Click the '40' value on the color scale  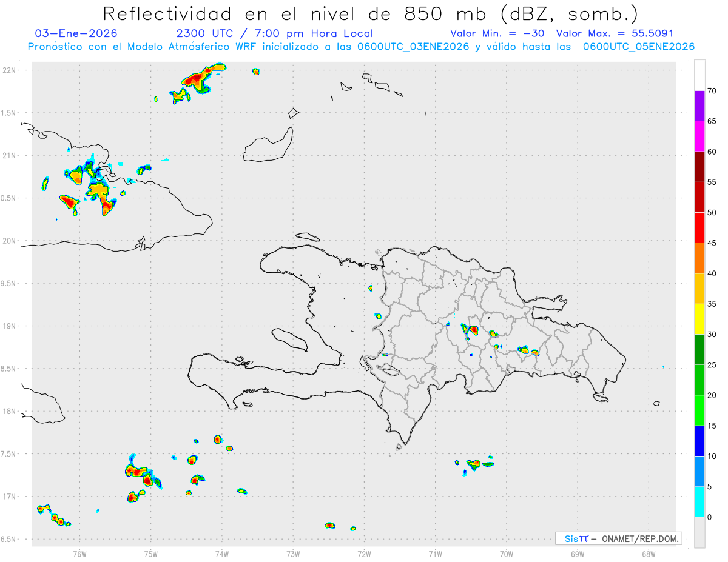click(x=712, y=273)
